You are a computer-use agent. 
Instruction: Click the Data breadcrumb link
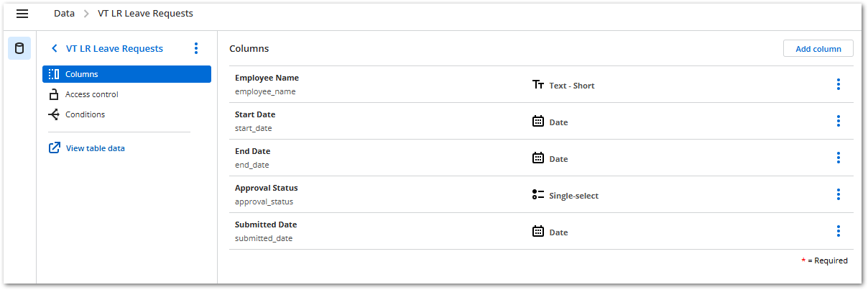64,14
